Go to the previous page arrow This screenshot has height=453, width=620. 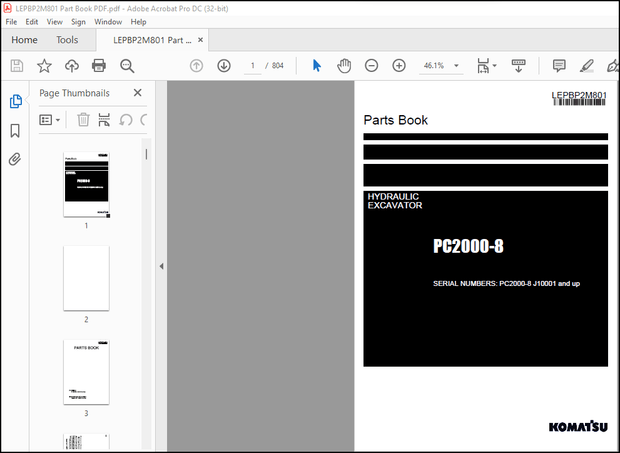tap(197, 66)
